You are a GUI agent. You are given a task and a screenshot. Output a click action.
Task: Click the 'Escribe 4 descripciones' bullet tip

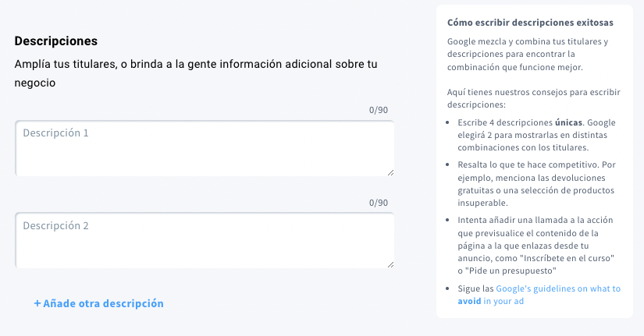(x=536, y=135)
